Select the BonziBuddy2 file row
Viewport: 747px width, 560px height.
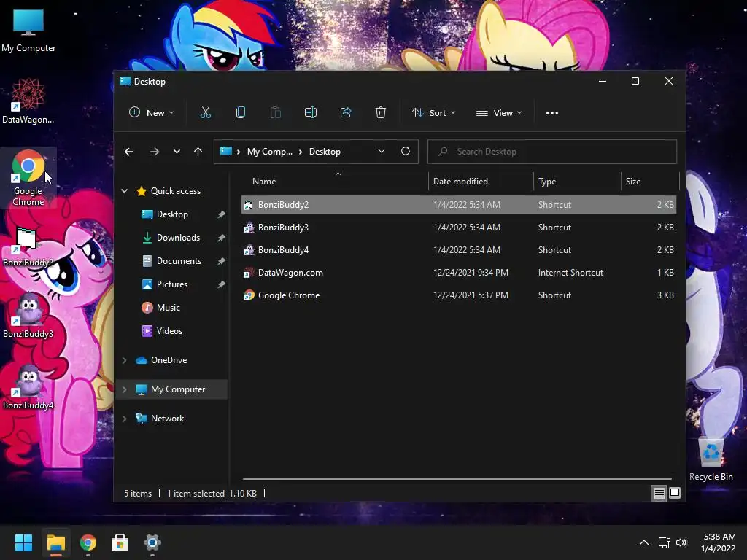pos(459,205)
